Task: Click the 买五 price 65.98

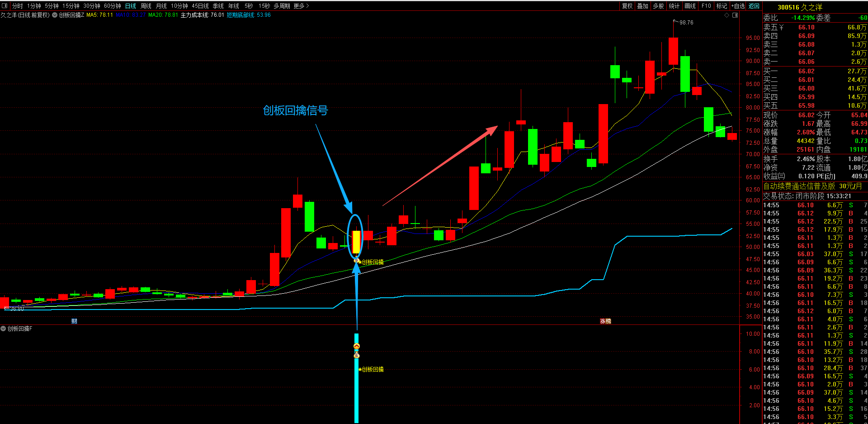Action: [x=806, y=105]
